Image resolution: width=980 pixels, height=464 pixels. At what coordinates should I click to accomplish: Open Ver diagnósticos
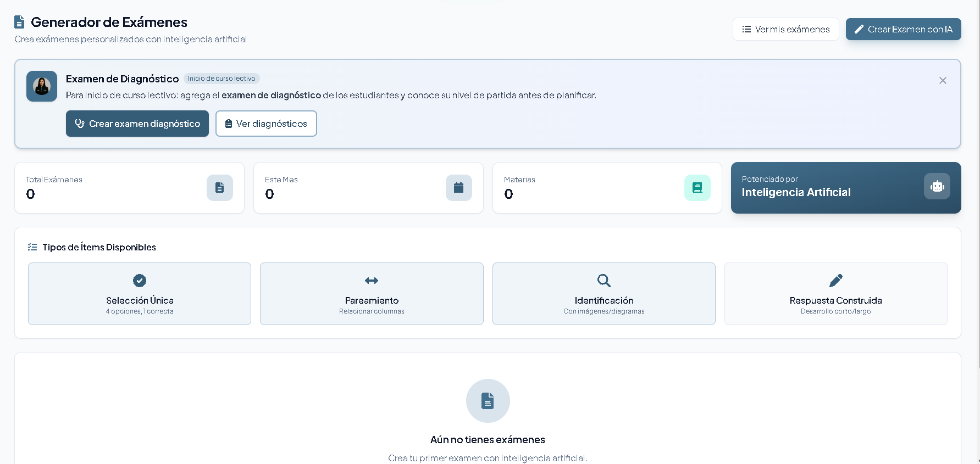266,124
